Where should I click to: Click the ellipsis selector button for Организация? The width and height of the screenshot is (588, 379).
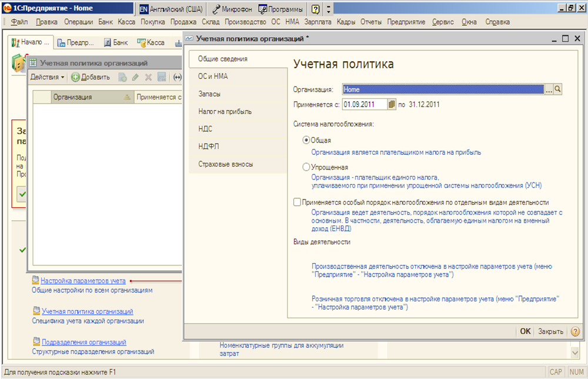549,89
